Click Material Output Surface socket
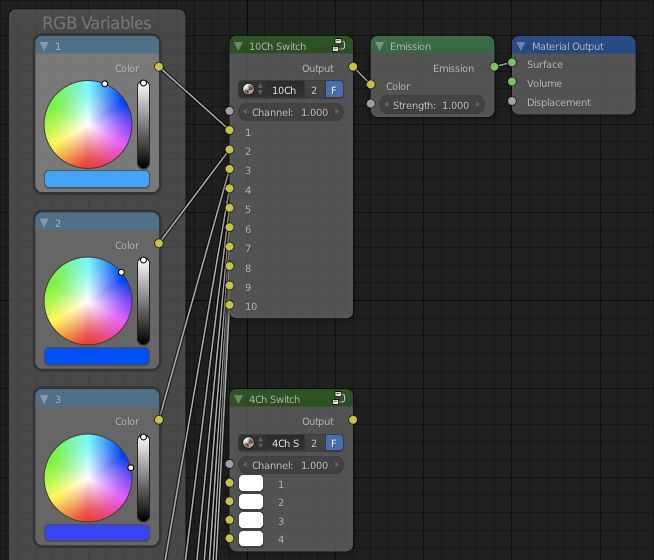 click(x=512, y=63)
